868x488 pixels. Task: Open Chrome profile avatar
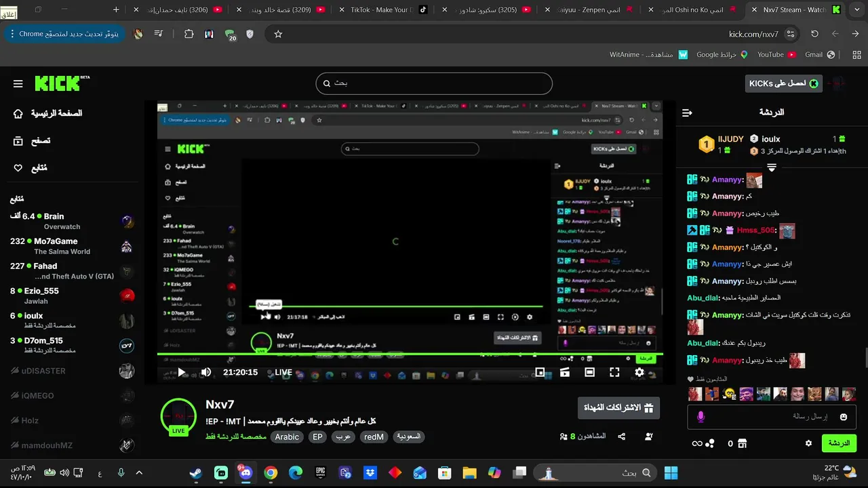(138, 34)
